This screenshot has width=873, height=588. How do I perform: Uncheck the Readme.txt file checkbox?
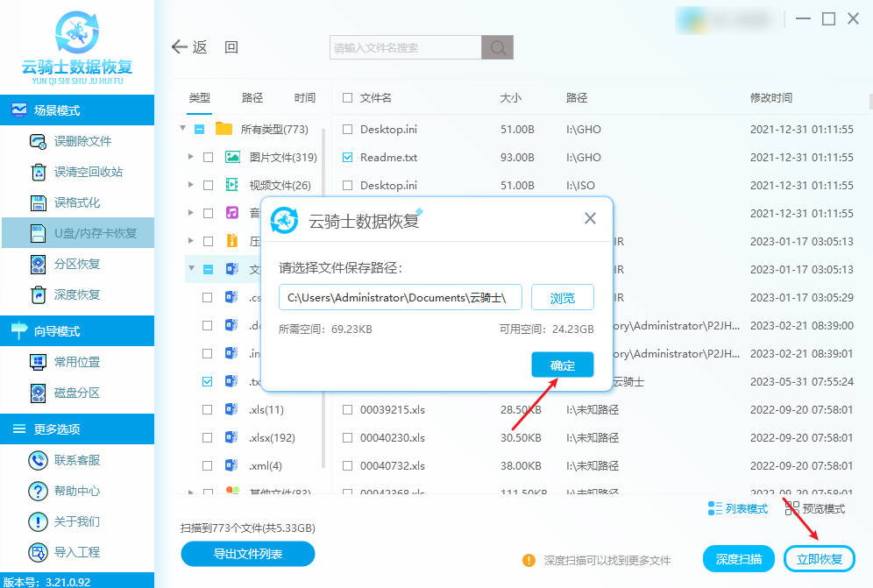(348, 158)
